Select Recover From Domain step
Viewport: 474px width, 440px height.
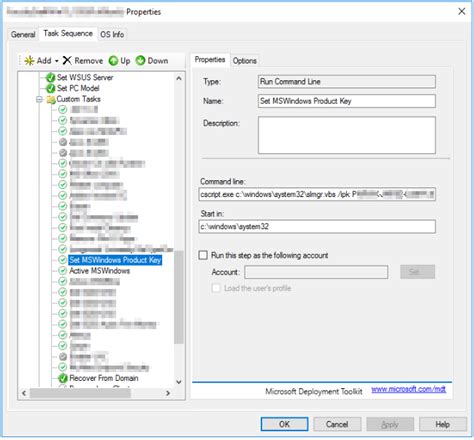(x=104, y=378)
